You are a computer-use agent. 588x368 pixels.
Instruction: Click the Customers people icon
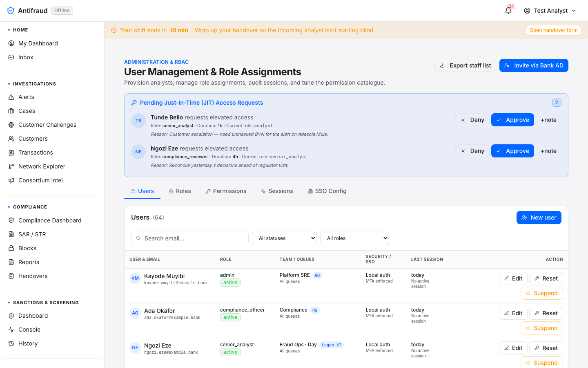pos(11,139)
